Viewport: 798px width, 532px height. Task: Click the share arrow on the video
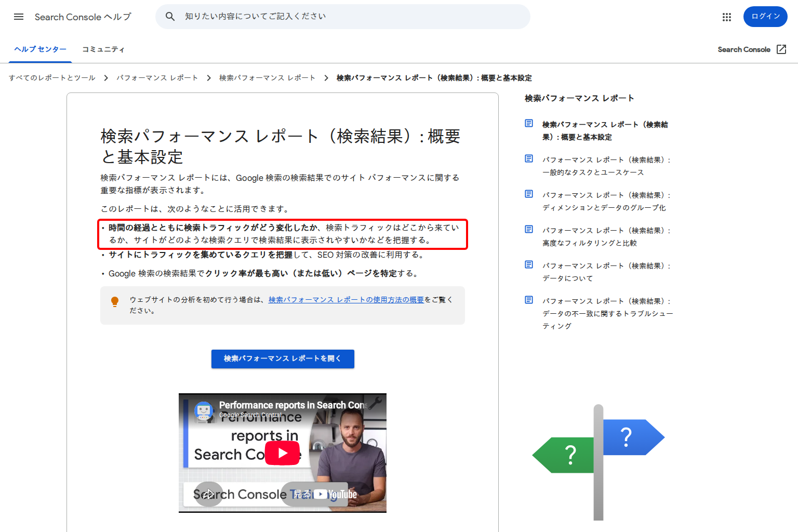click(x=209, y=494)
